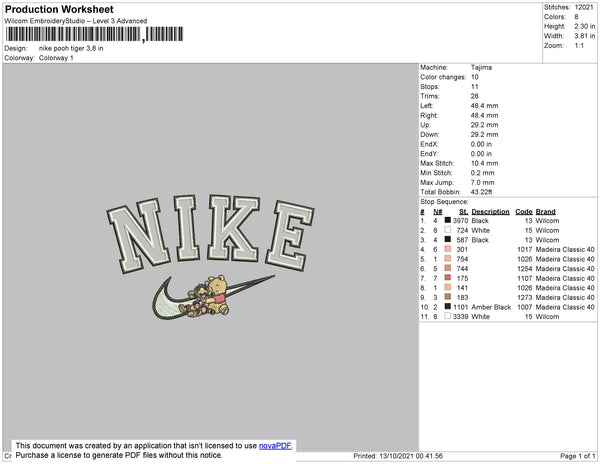Click the Trims value 28
600x464 pixels.
(474, 96)
